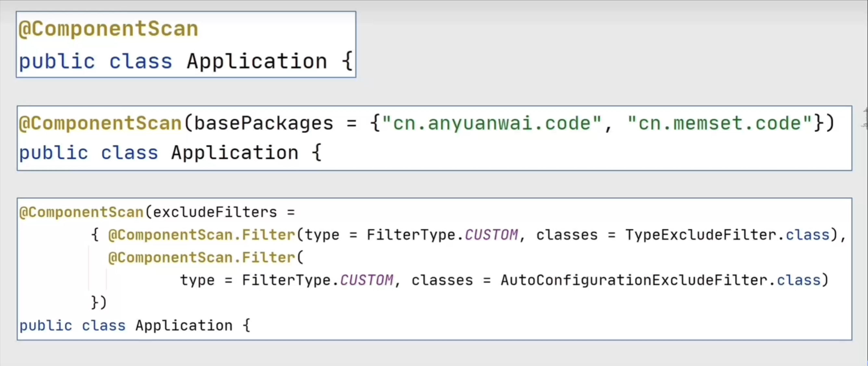
Task: Click 'class' keyword in the top box
Action: click(141, 61)
